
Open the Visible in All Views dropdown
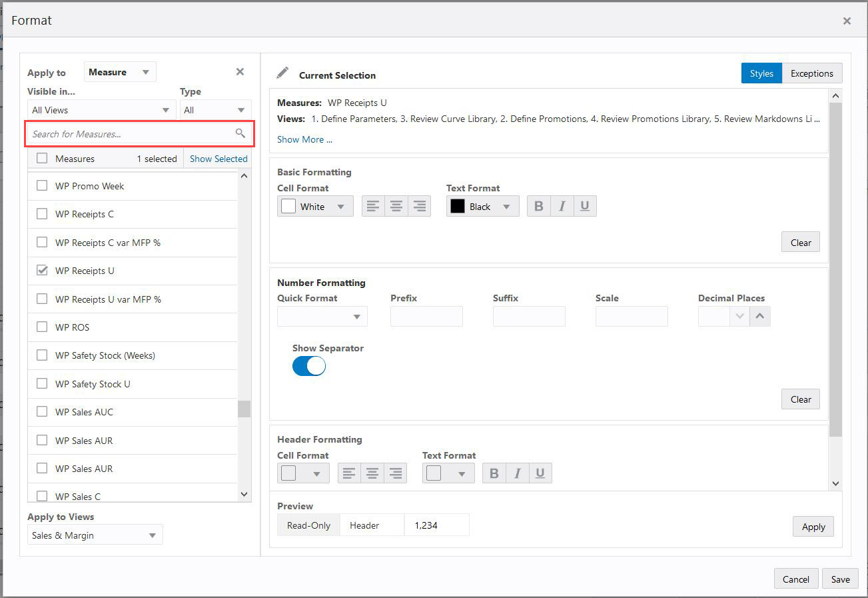point(101,110)
